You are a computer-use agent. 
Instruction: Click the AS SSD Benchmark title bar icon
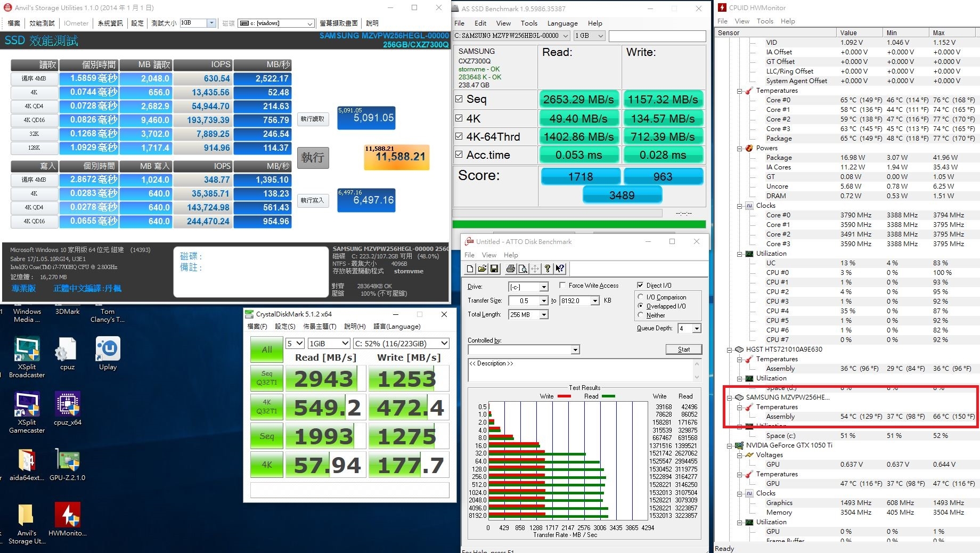click(456, 9)
